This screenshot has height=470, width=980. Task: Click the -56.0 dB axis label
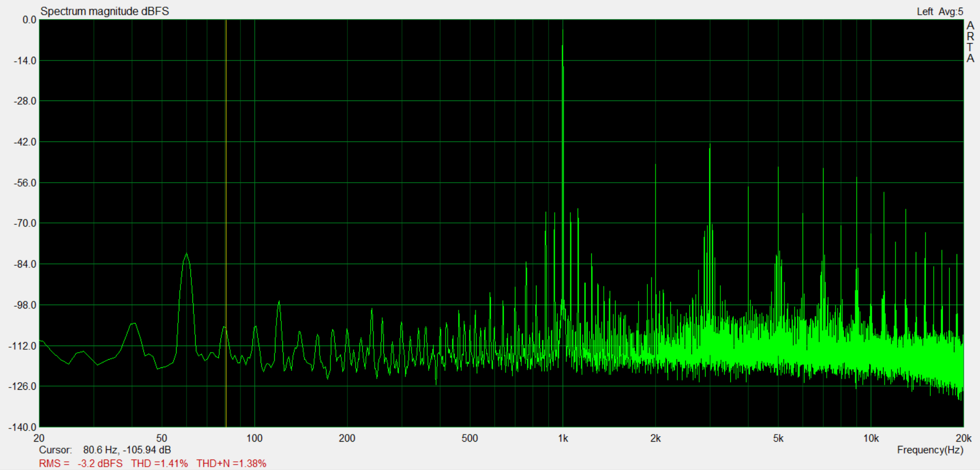25,183
